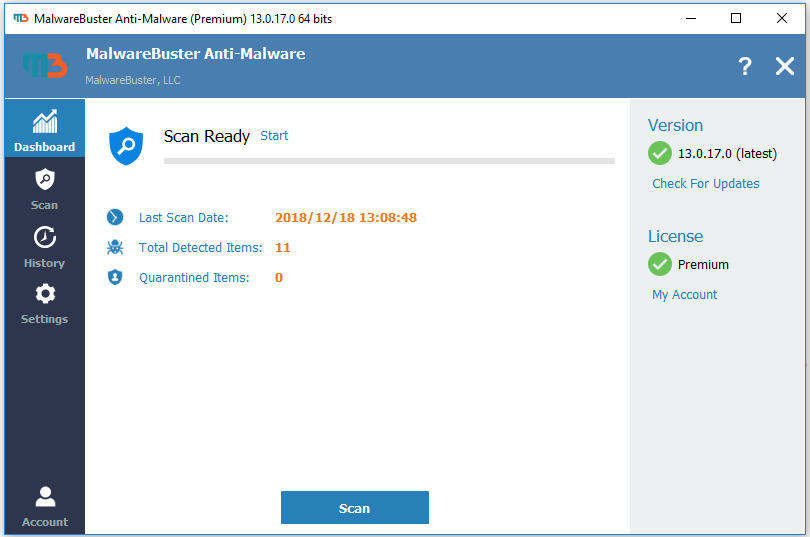
Task: Open the Settings gear section
Action: (x=44, y=304)
